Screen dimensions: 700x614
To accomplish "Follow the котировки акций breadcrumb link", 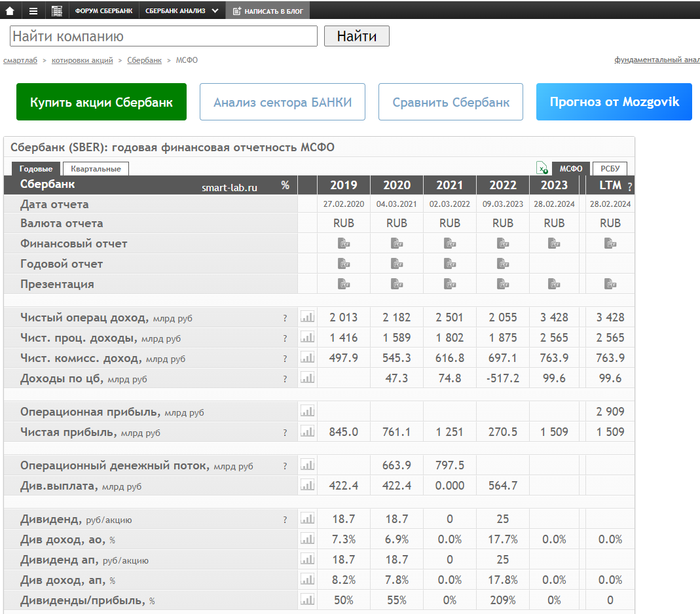I will (x=82, y=60).
